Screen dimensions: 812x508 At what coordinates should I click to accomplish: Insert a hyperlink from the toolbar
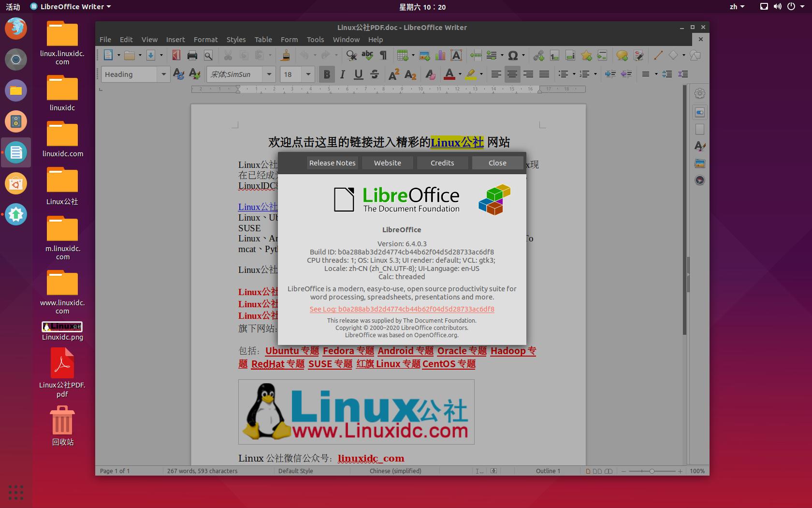[x=538, y=55]
